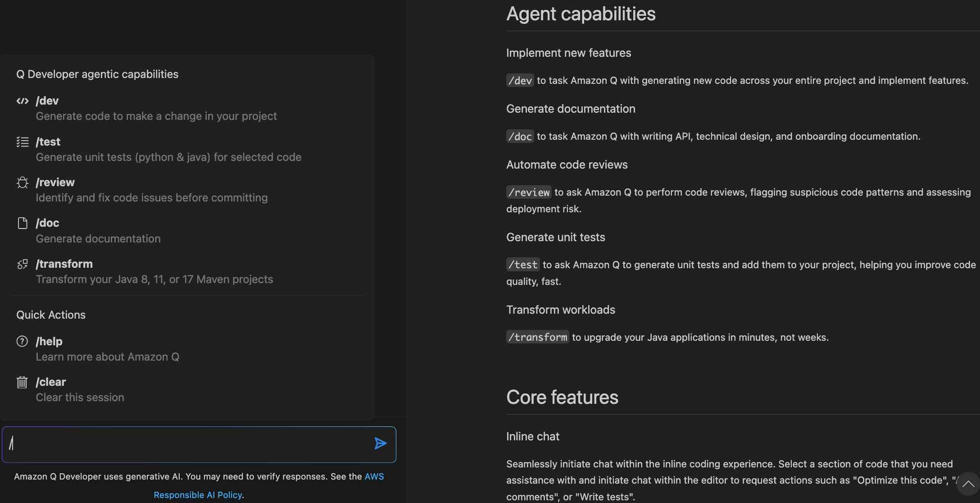Click the Core features heading
Image resolution: width=980 pixels, height=503 pixels.
[562, 398]
